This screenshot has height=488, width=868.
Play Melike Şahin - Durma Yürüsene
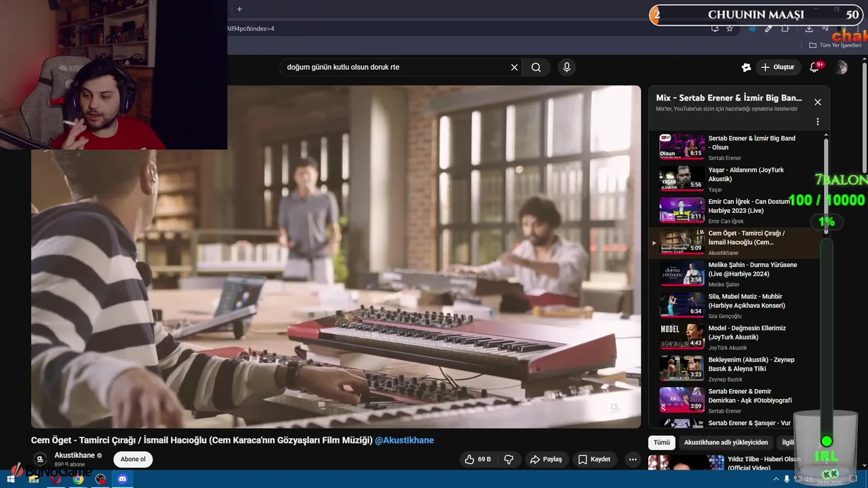click(x=736, y=274)
